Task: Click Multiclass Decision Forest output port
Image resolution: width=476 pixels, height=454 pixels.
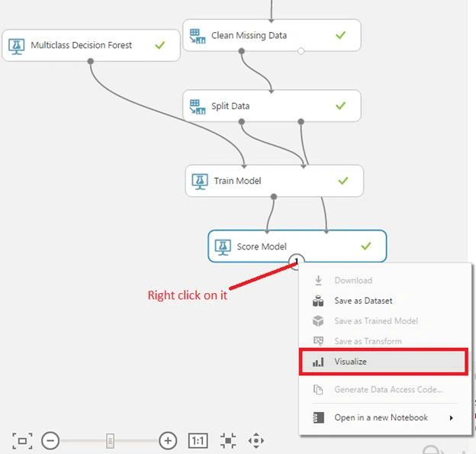Action: click(x=91, y=61)
